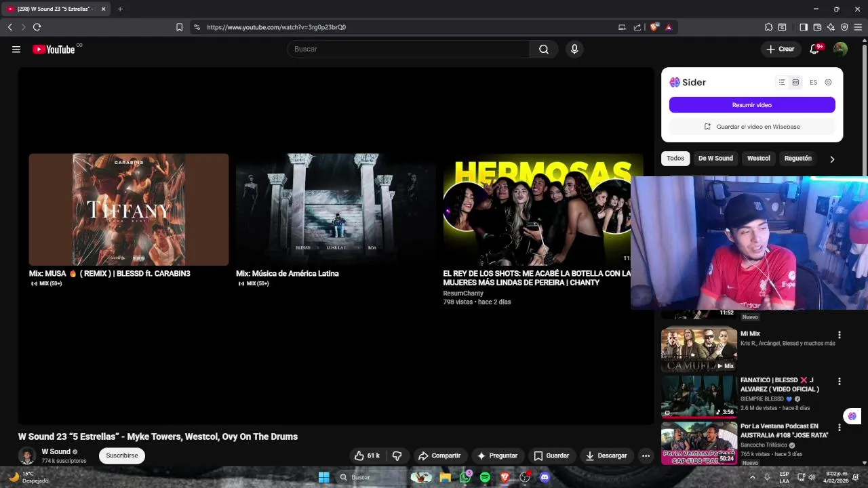Viewport: 868px width, 488px height.
Task: Open Brave Wallet icon
Action: [817, 27]
